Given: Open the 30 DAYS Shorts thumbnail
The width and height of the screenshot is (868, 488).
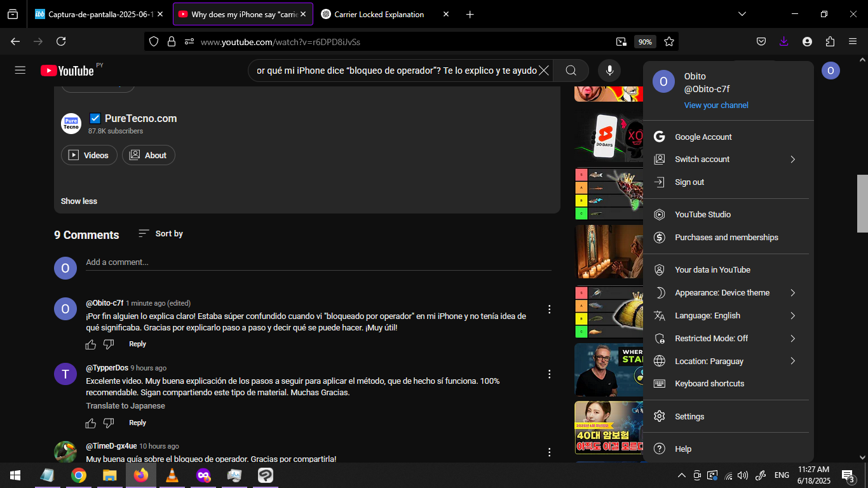Looking at the screenshot, I should 609,135.
